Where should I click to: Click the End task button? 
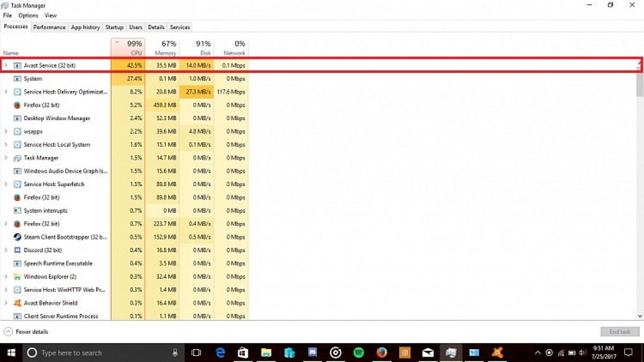(x=620, y=332)
